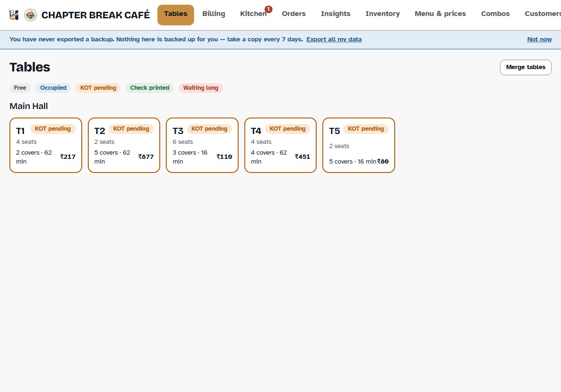561x392 pixels.
Task: Click the KOT pending badge on T4
Action: pos(288,129)
